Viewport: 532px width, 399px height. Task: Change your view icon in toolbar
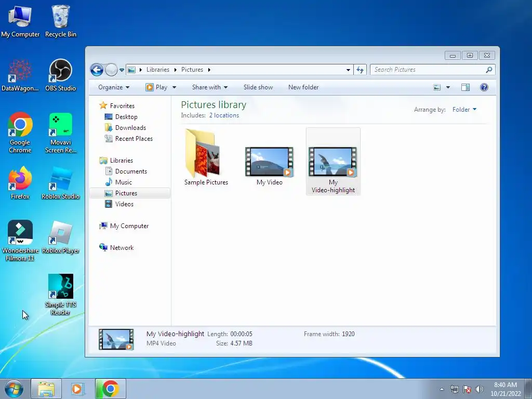click(x=437, y=87)
